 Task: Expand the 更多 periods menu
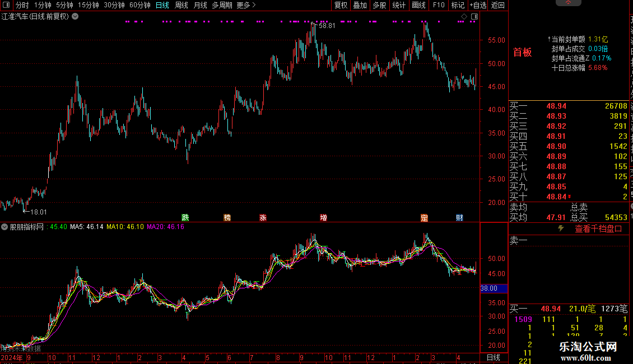pyautogui.click(x=246, y=5)
